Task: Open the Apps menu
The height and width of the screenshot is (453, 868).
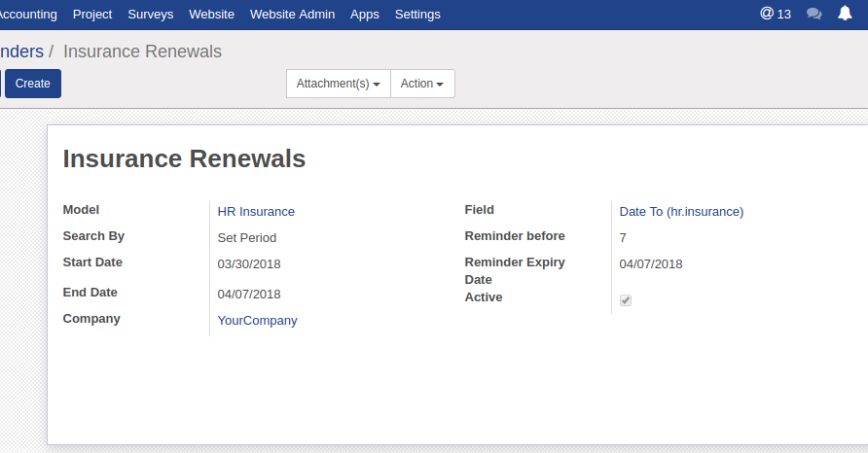Action: [365, 15]
